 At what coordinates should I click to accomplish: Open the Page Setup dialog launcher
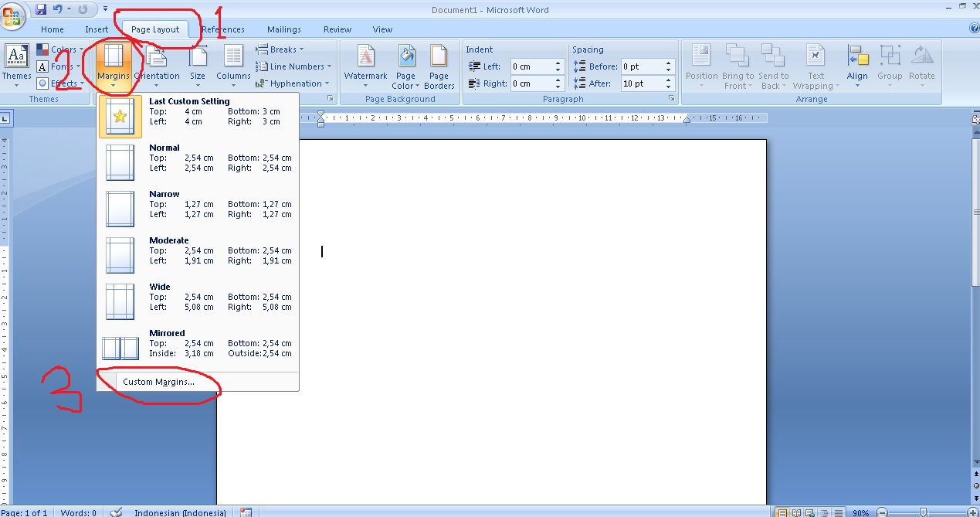(331, 99)
